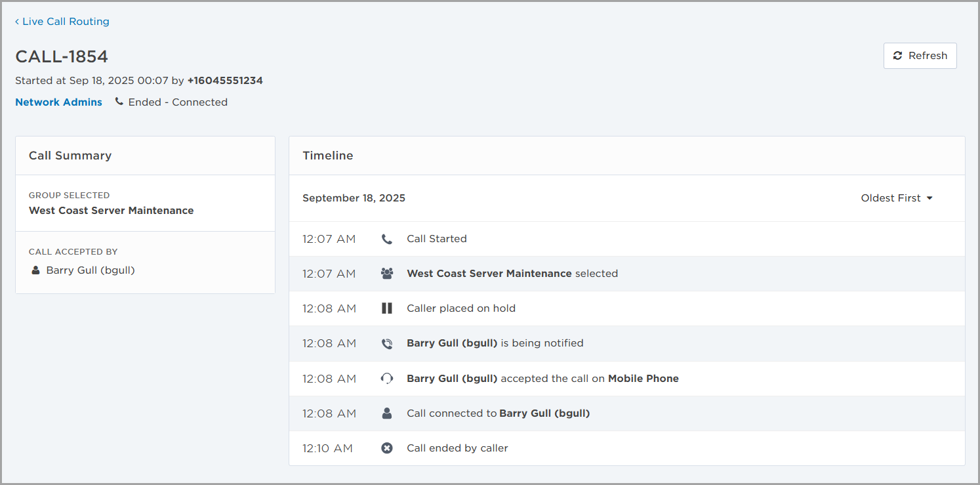Click the person icon beside Call connected

(387, 413)
